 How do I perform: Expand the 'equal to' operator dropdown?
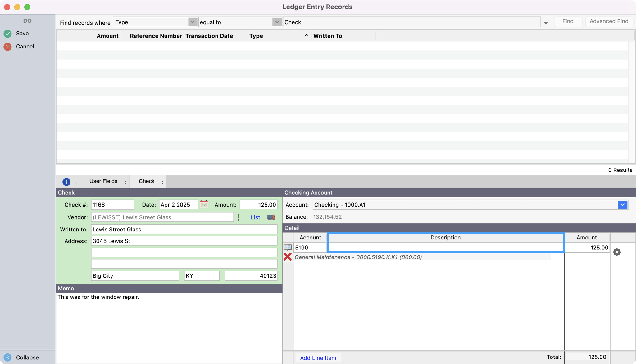[277, 22]
